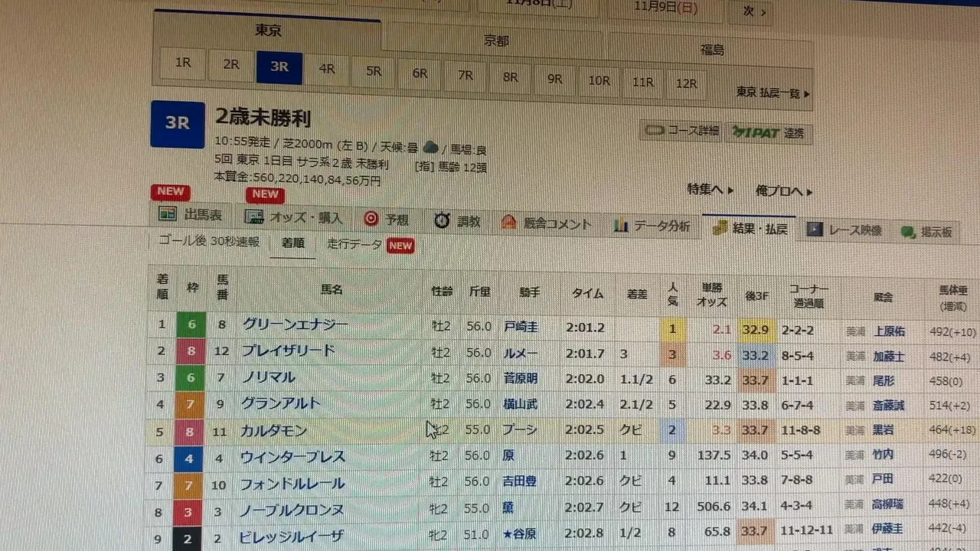Image resolution: width=980 pixels, height=551 pixels.
Task: Open the 掲示板 tab
Action: click(x=927, y=231)
